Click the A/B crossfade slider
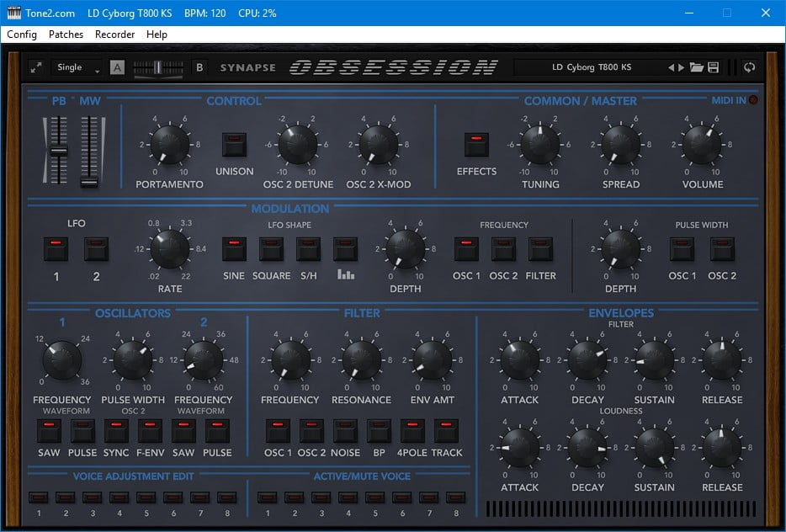This screenshot has height=532, width=786. click(158, 67)
